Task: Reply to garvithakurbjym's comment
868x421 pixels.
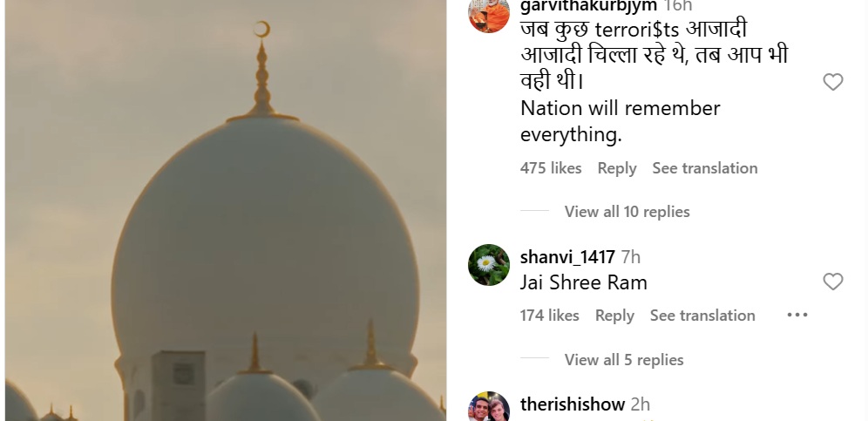Action: click(x=617, y=168)
